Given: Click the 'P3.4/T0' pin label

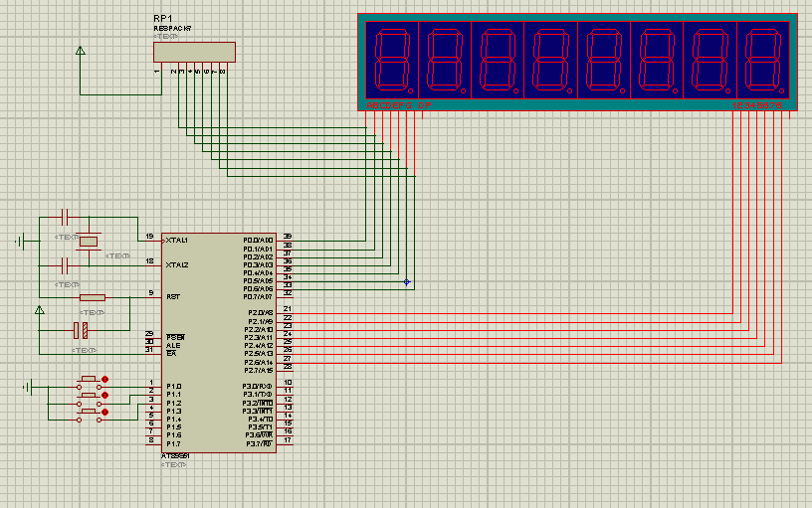Looking at the screenshot, I should point(261,419).
